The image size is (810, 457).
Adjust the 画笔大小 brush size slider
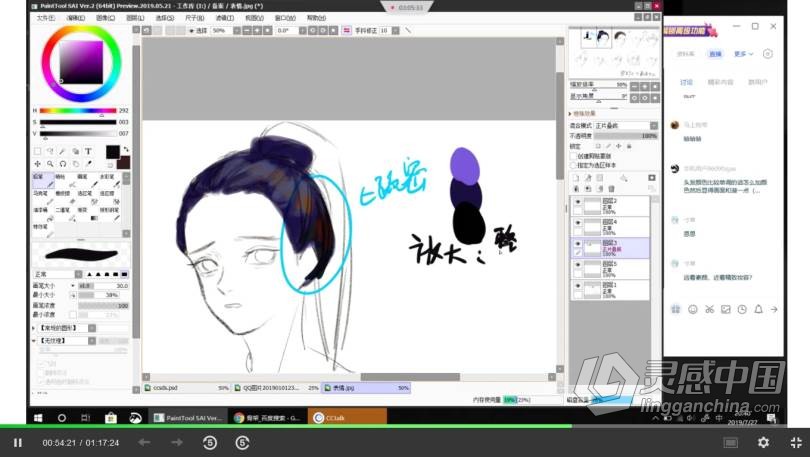click(103, 286)
